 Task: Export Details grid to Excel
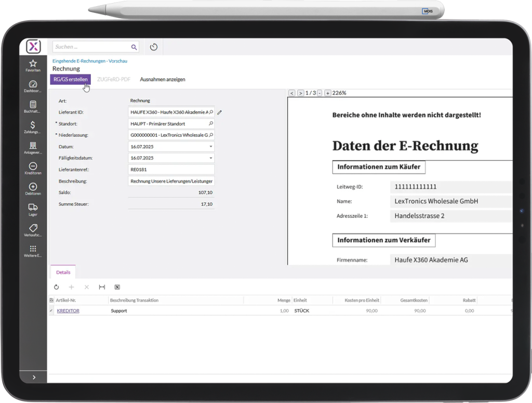pyautogui.click(x=117, y=287)
